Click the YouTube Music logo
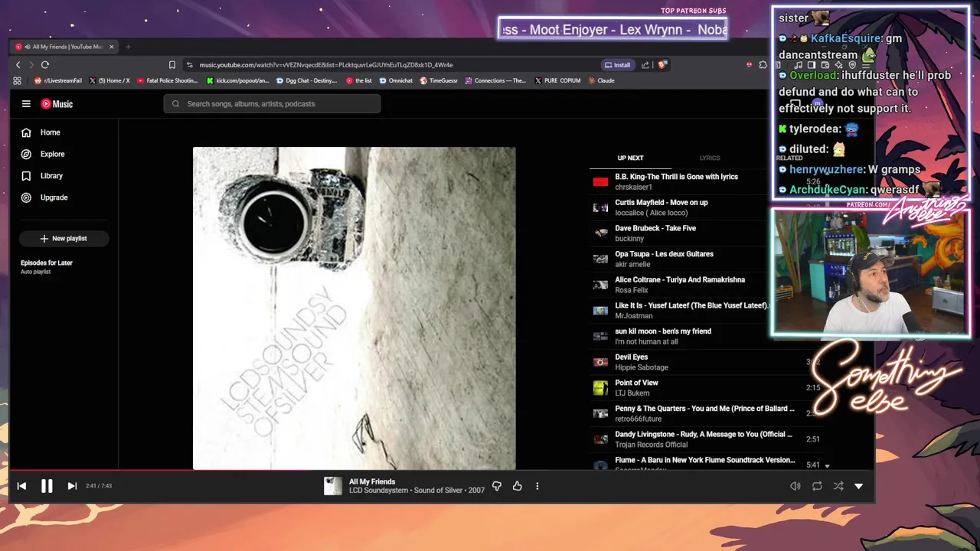Viewport: 980px width, 551px height. [57, 104]
